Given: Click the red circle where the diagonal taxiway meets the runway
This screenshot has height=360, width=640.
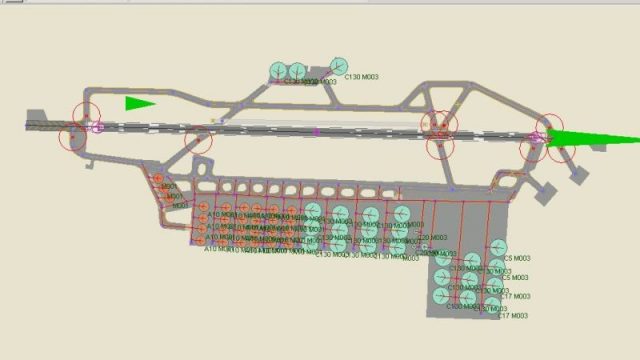Looking at the screenshot, I should tap(198, 140).
